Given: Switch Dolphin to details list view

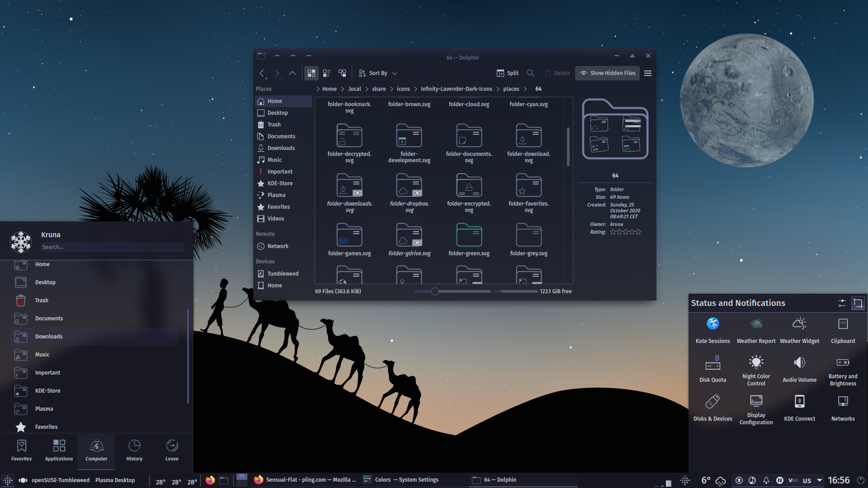Looking at the screenshot, I should [x=326, y=73].
